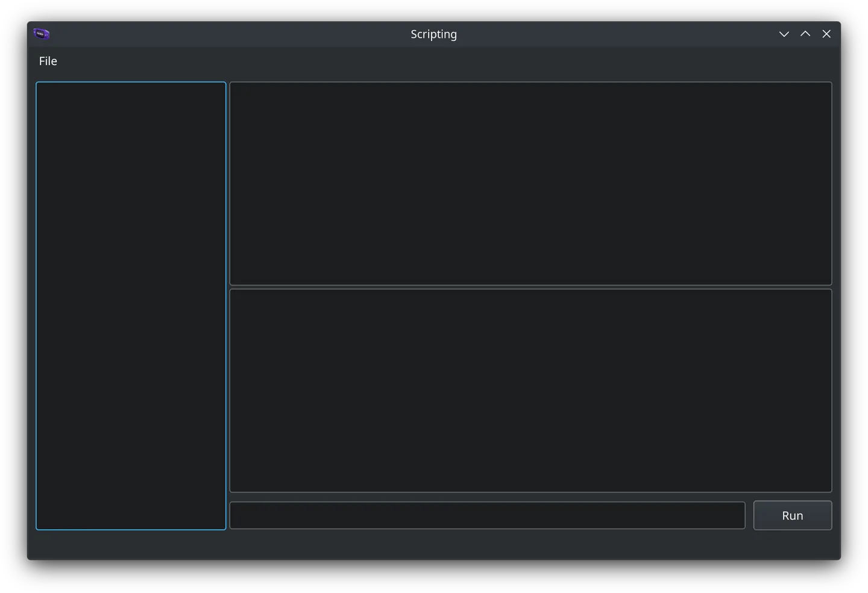
Task: Select the blue-outlined script list panel
Action: click(x=131, y=306)
